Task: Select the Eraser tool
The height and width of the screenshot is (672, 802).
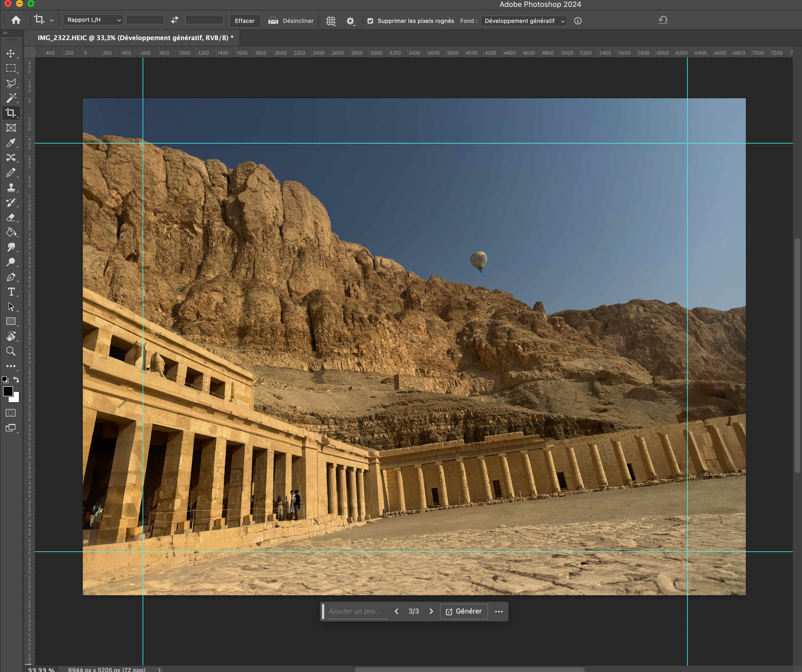Action: tap(11, 217)
